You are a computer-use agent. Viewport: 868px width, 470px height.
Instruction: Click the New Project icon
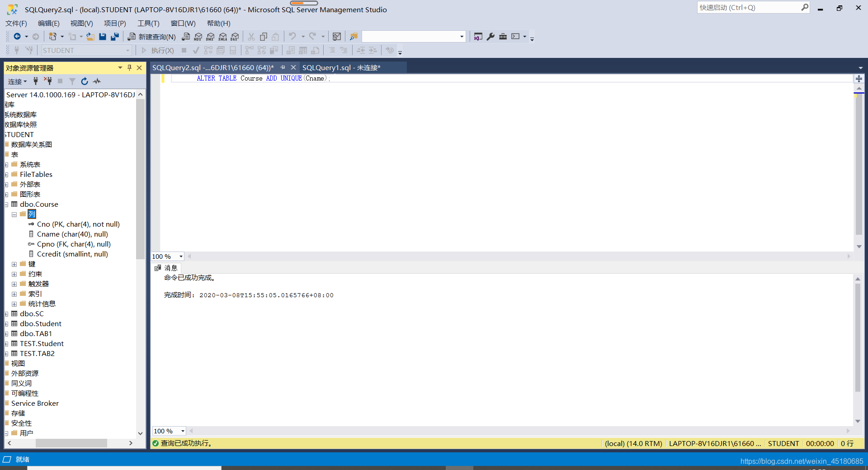tap(53, 37)
